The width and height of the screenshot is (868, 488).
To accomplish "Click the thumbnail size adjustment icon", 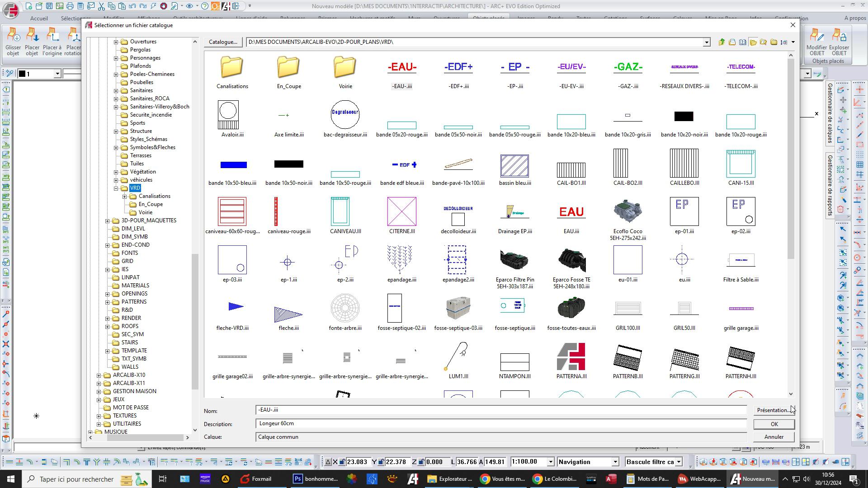I will (784, 42).
